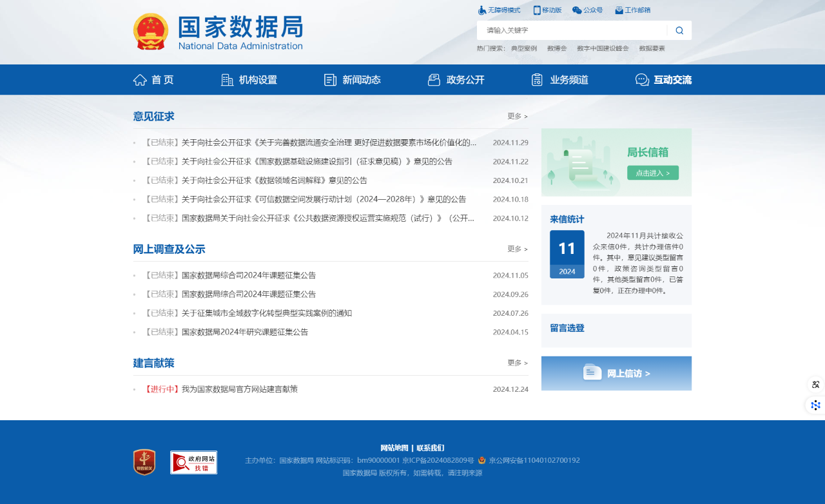This screenshot has height=504, width=825.
Task: Expand 更多 for 建言献策 section
Action: (x=518, y=363)
